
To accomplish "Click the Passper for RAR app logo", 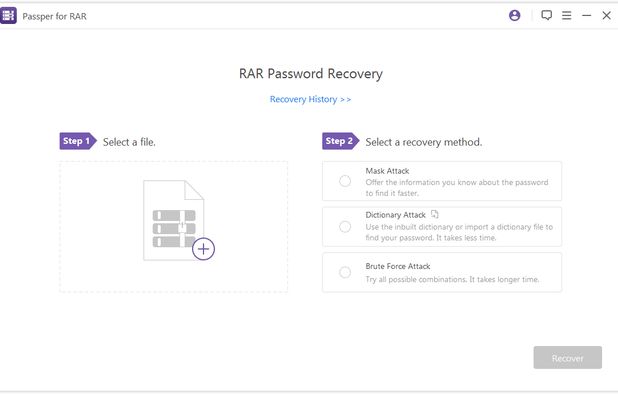I will point(8,15).
